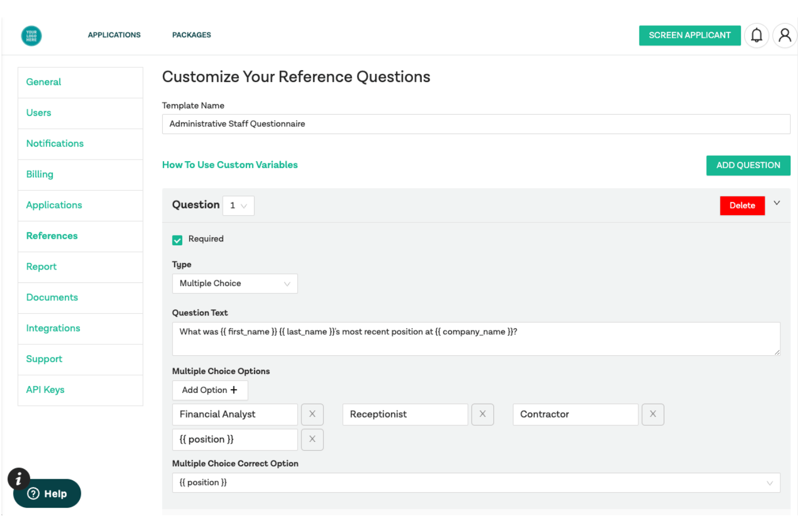Go to Applications in top navigation
This screenshot has height=532, width=798.
click(x=114, y=35)
